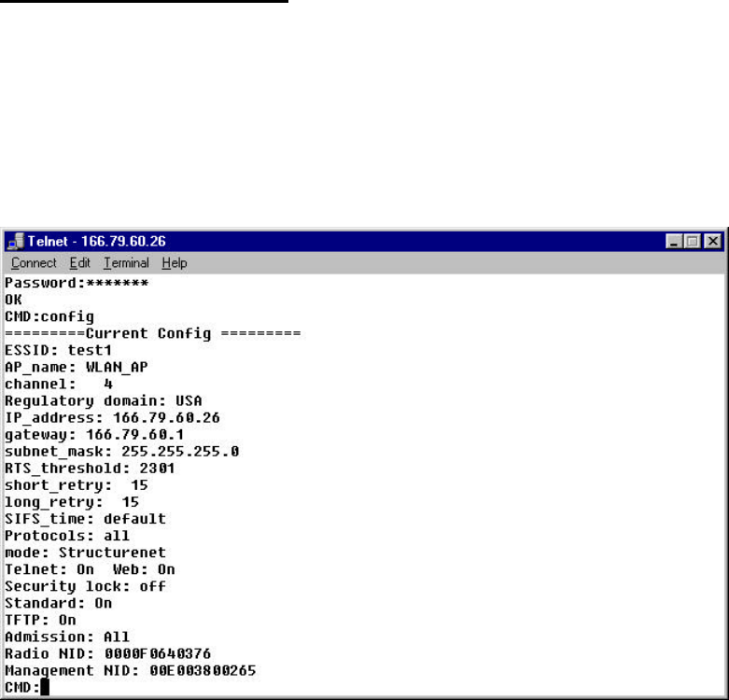The image size is (729, 700).
Task: Click 'Telnet: On' text
Action: coord(49,570)
